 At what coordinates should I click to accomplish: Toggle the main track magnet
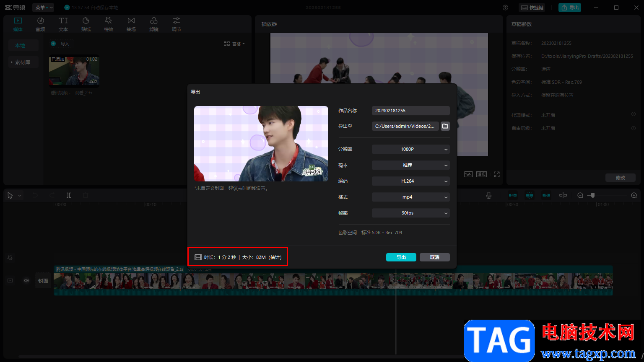click(513, 195)
